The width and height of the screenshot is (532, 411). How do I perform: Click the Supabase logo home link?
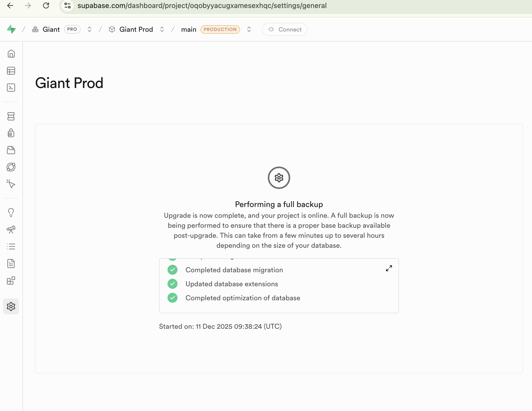tap(11, 29)
